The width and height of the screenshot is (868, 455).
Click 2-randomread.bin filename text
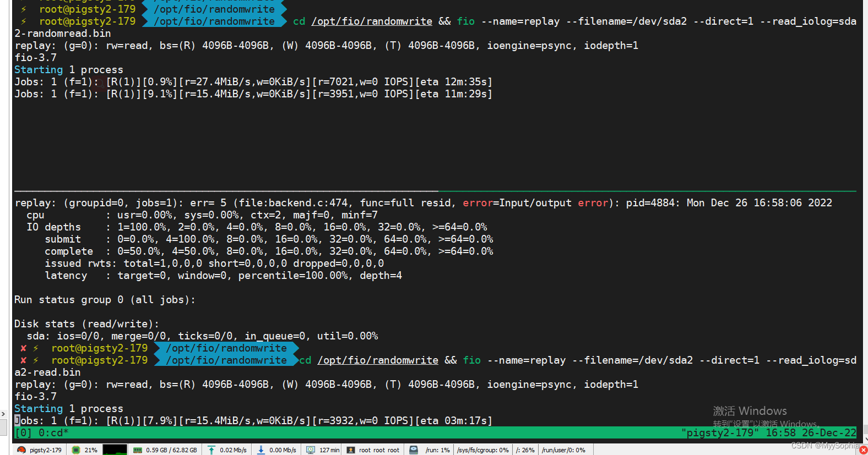62,34
